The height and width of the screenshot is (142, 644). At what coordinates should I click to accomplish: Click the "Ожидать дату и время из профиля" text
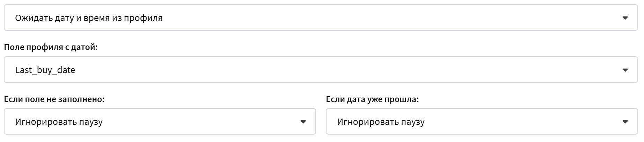click(x=89, y=18)
